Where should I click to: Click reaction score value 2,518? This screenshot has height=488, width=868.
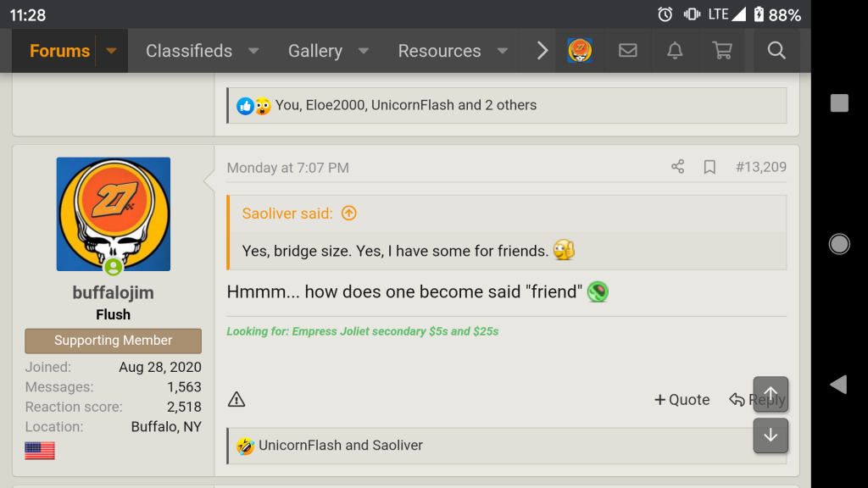click(x=184, y=407)
